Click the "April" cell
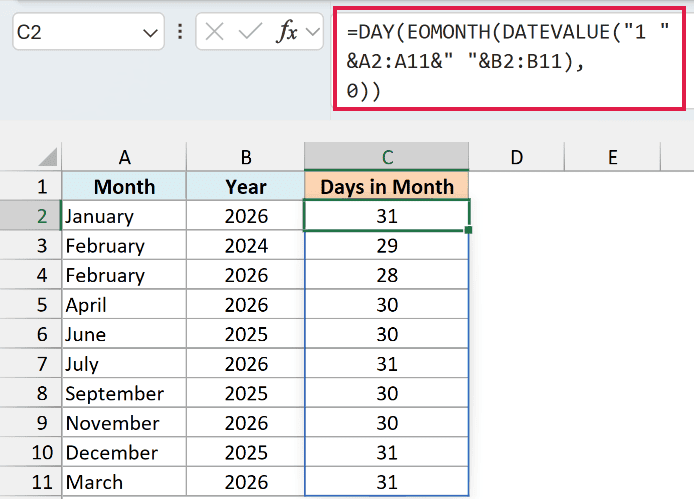This screenshot has width=694, height=499. [124, 304]
